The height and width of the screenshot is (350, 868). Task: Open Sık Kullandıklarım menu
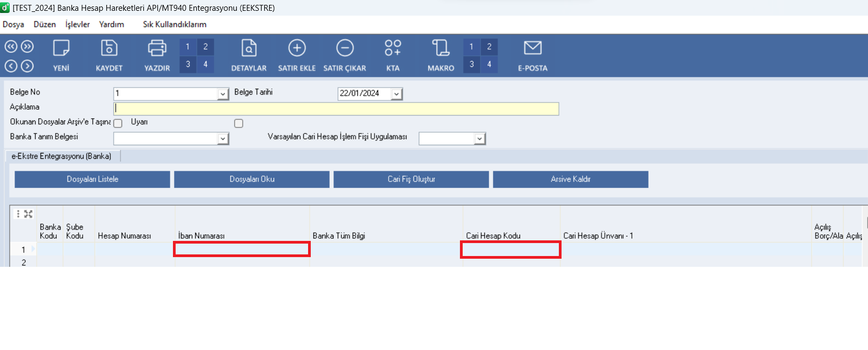pos(175,24)
